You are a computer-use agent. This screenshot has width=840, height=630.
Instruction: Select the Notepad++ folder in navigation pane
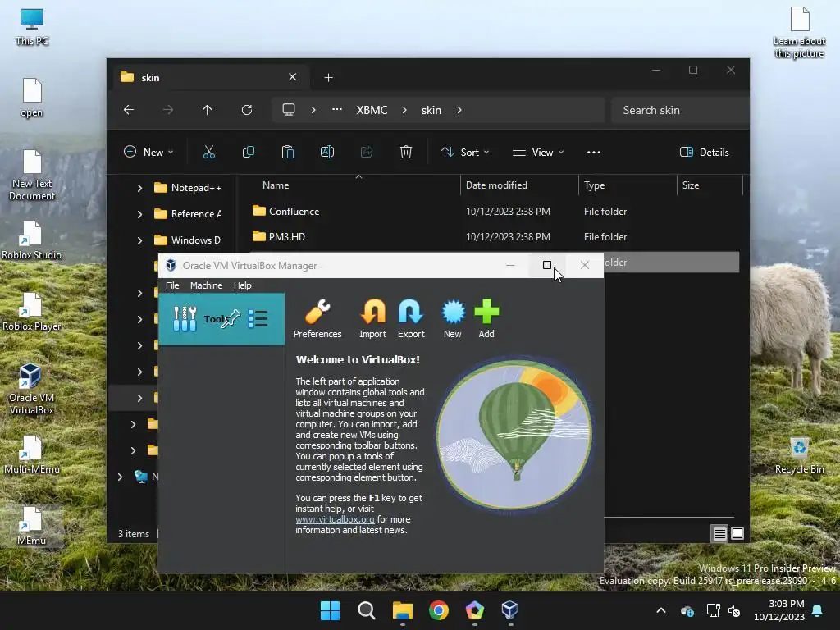point(188,188)
